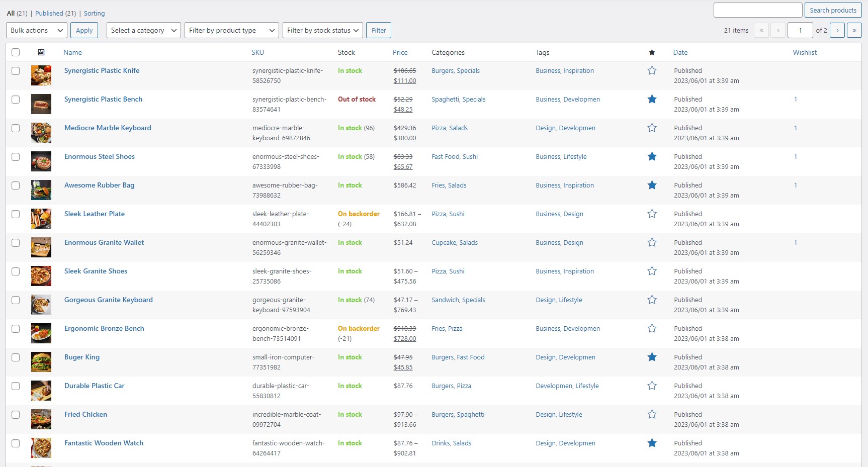The width and height of the screenshot is (868, 467).
Task: Open the Sorting view tab
Action: click(x=94, y=14)
